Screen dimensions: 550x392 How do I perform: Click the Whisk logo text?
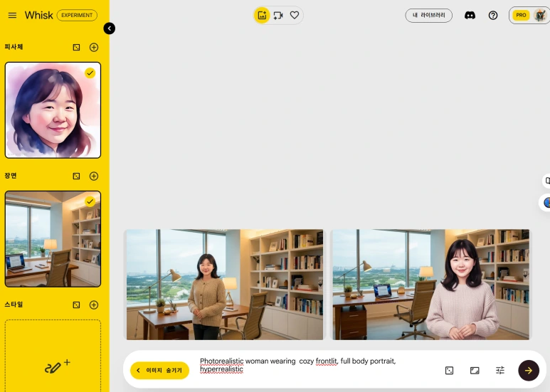38,16
